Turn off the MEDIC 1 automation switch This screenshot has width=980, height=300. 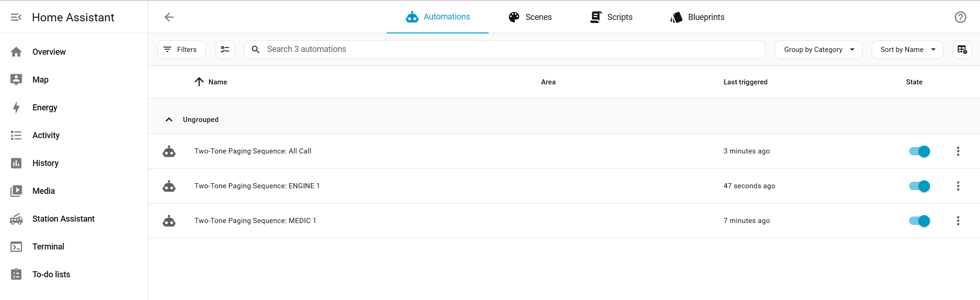pos(919,221)
